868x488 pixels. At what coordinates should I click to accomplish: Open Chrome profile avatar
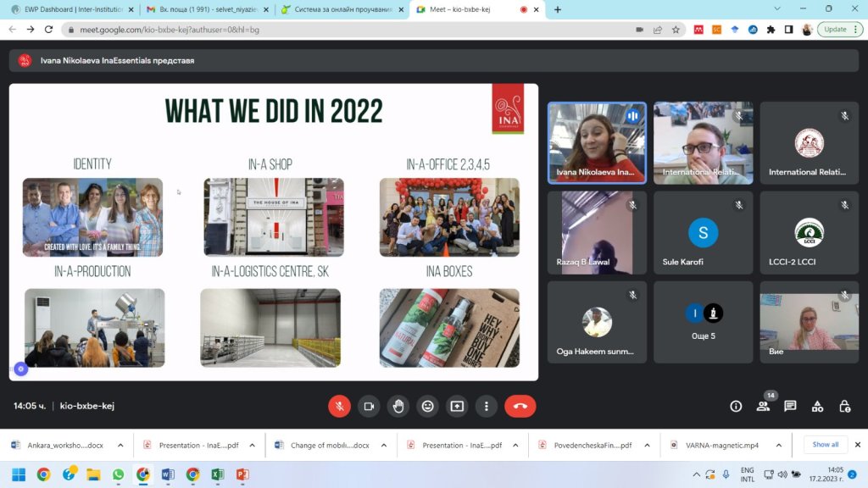(x=807, y=30)
